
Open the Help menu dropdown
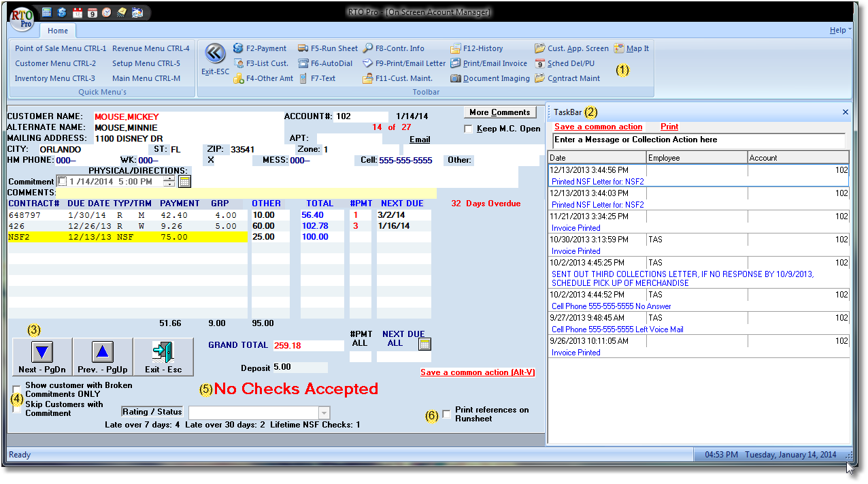(839, 31)
